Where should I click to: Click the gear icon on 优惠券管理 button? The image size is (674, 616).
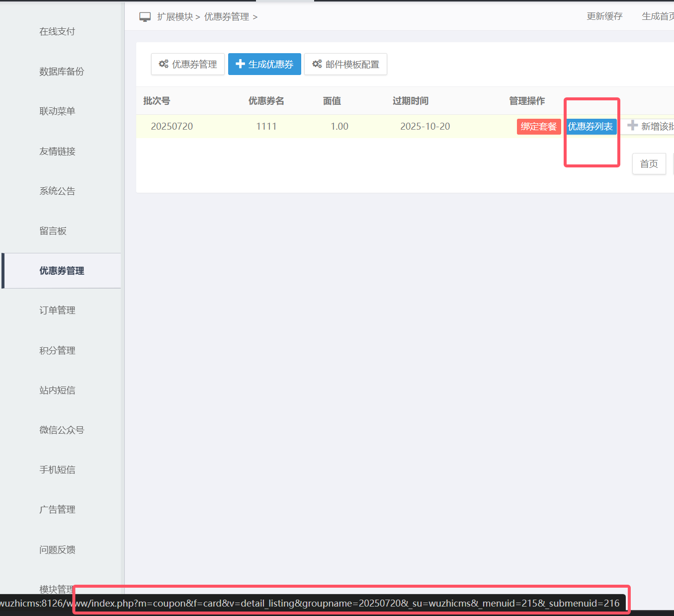(x=164, y=64)
